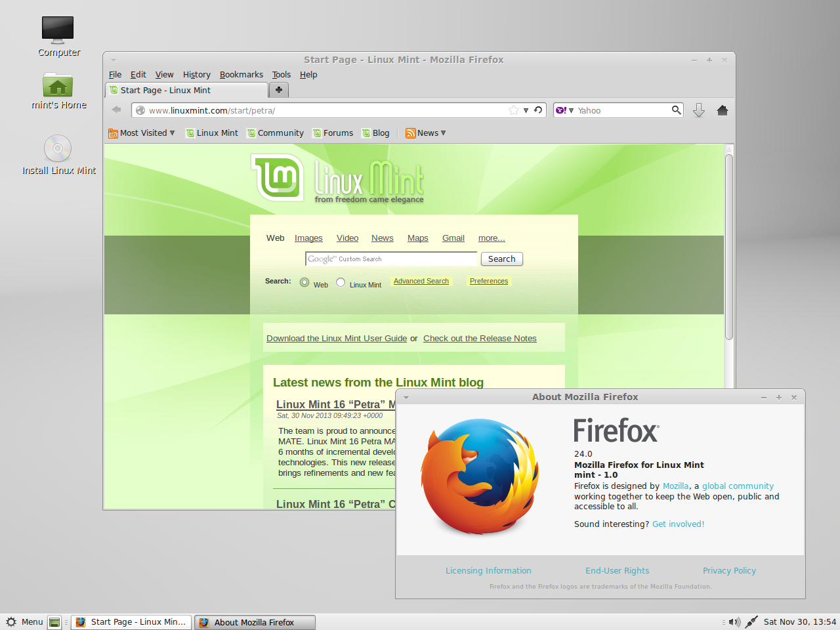
Task: Expand the Most Visited dropdown
Action: (142, 133)
